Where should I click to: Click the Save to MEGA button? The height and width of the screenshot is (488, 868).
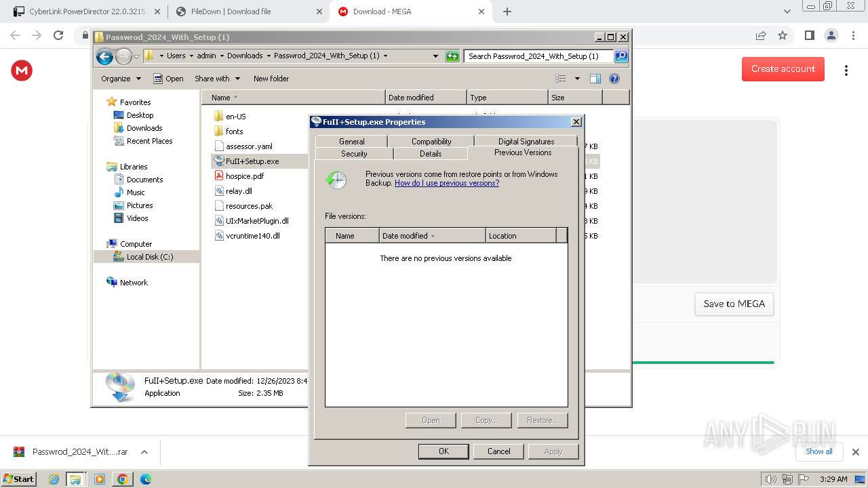pos(734,304)
